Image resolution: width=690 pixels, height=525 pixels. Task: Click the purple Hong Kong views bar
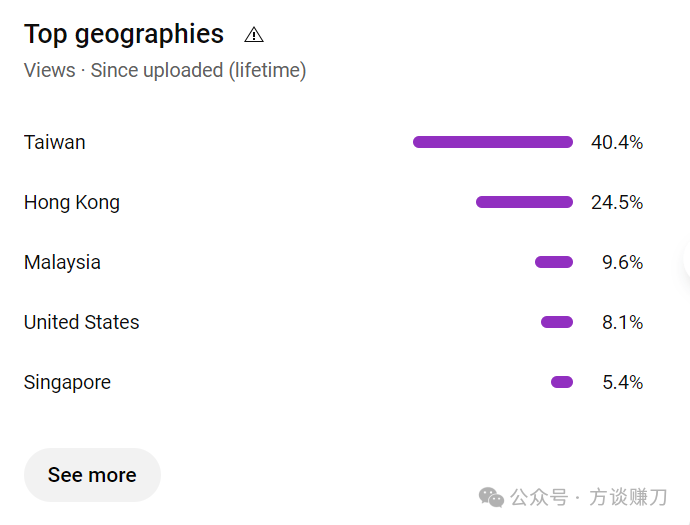click(x=525, y=202)
